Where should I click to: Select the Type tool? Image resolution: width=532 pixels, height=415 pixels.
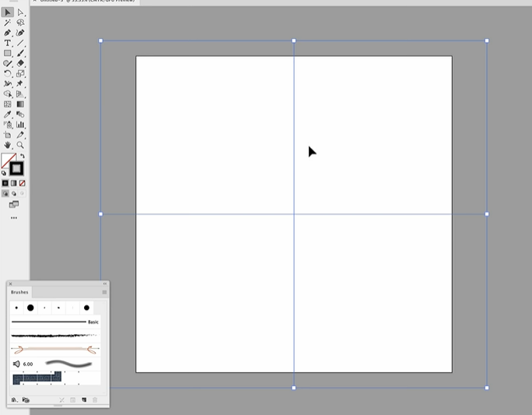tap(8, 43)
